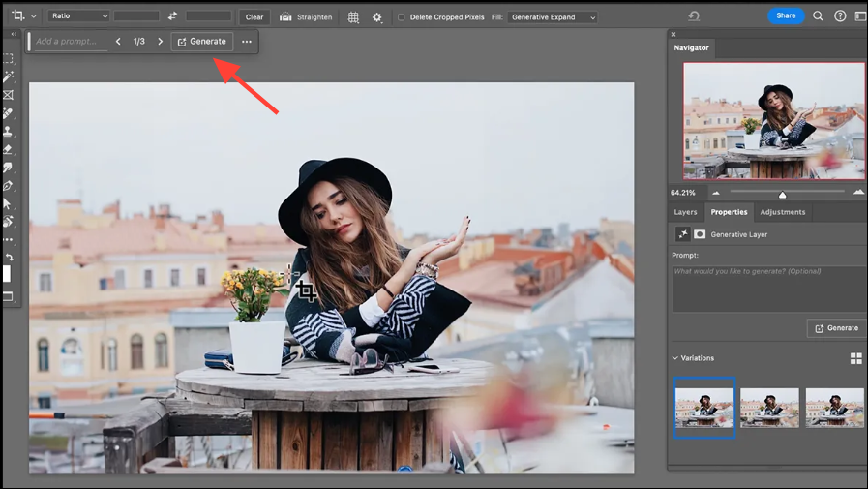Image resolution: width=868 pixels, height=489 pixels.
Task: Select the Rectangular Marquee tool
Action: click(9, 58)
